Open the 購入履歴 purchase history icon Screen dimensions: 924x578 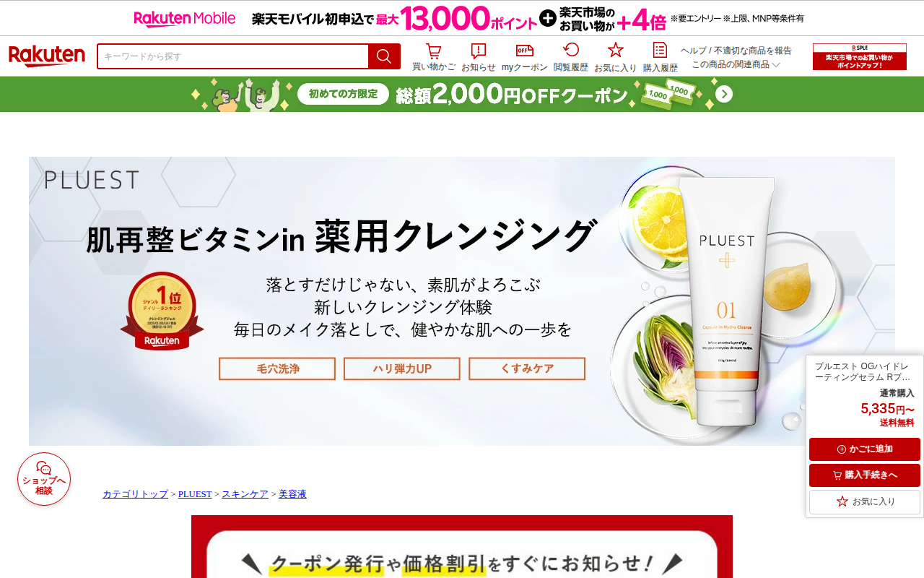point(661,57)
